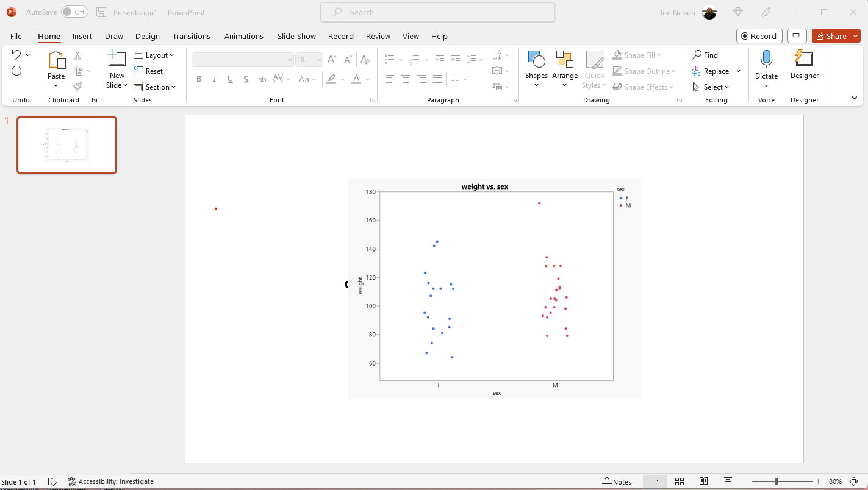Image resolution: width=868 pixels, height=490 pixels.
Task: Open the Slide Show tab
Action: [296, 36]
